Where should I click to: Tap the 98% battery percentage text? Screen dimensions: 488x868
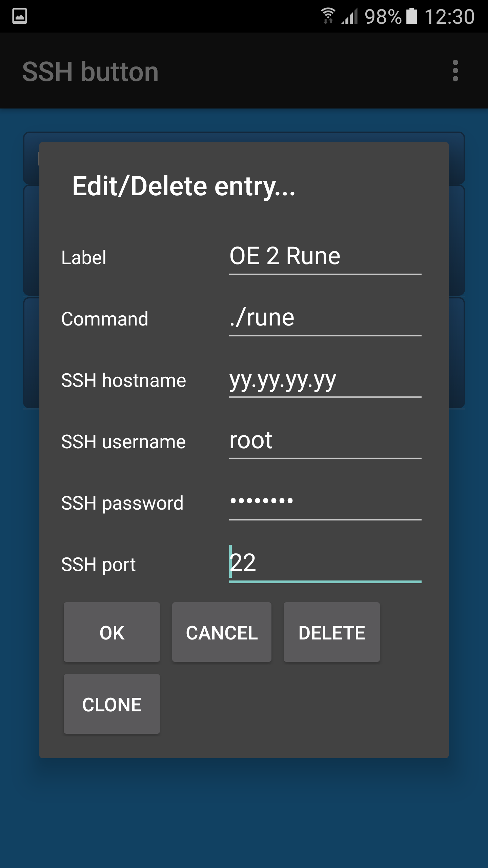383,16
